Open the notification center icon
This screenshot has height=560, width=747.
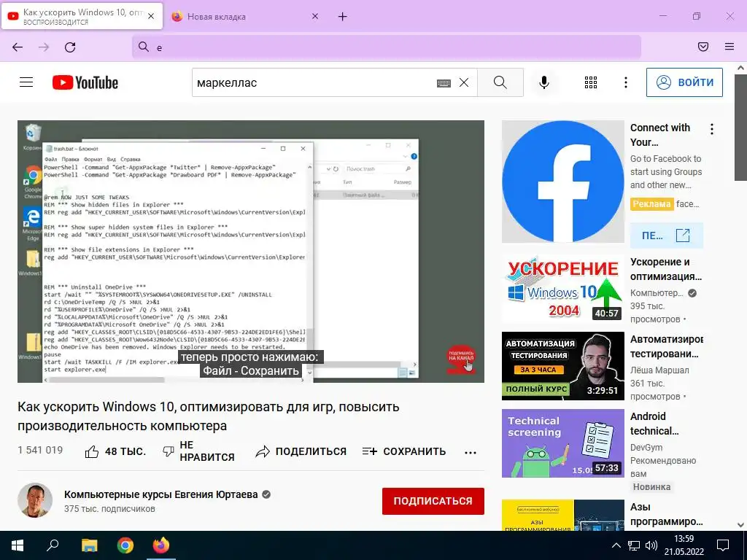pos(723,545)
